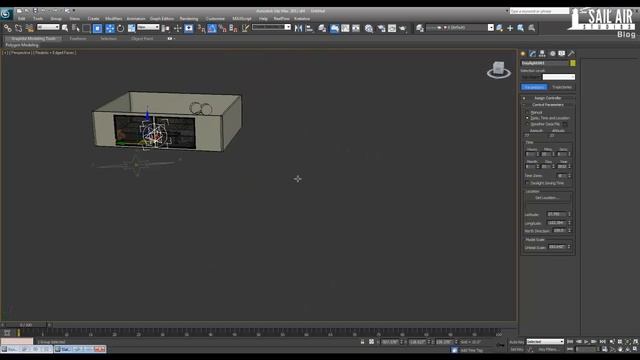Enable Daylight Saving Time checkbox
The width and height of the screenshot is (640, 360).
pos(527,183)
